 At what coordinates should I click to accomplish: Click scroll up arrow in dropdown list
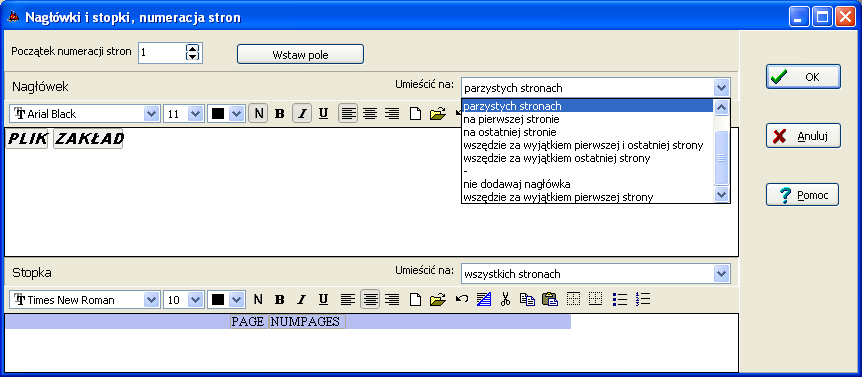[x=721, y=108]
